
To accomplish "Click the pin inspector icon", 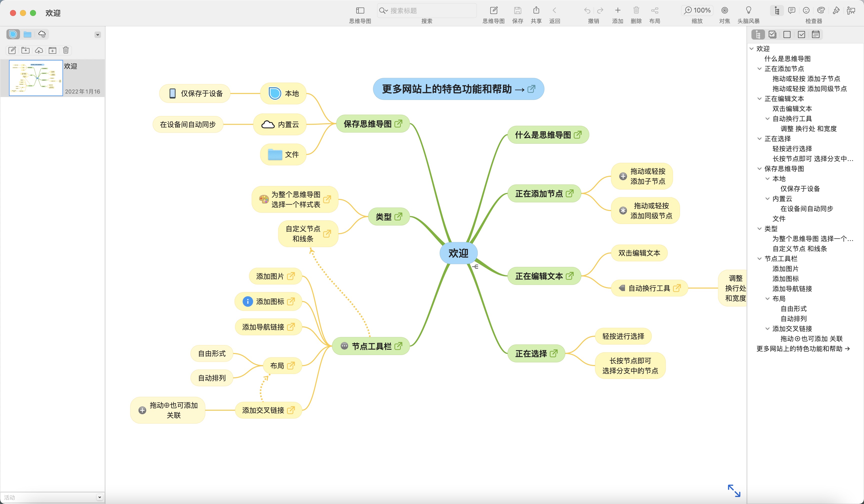I will [x=836, y=11].
